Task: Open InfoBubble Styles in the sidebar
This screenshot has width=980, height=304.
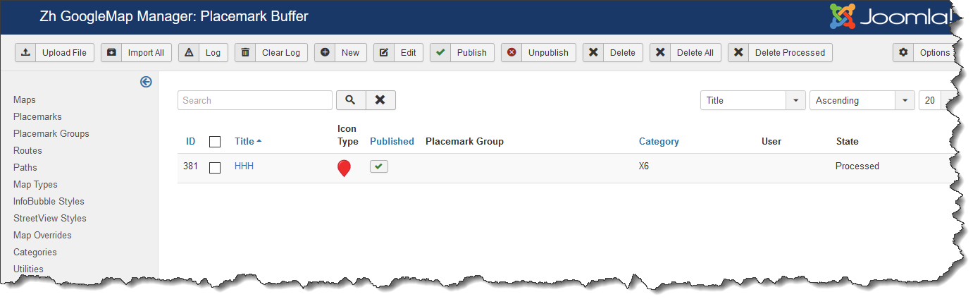Action: 49,201
